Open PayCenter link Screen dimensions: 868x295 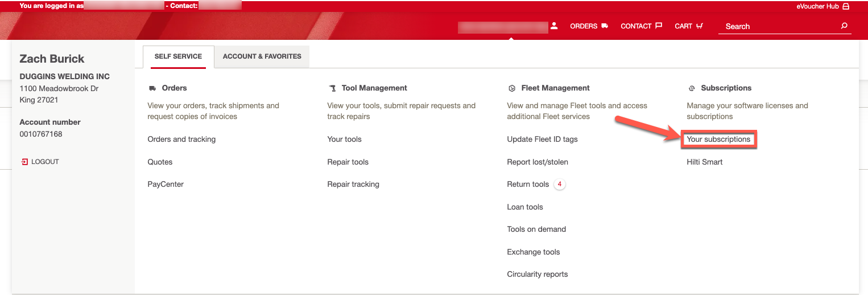(x=166, y=184)
